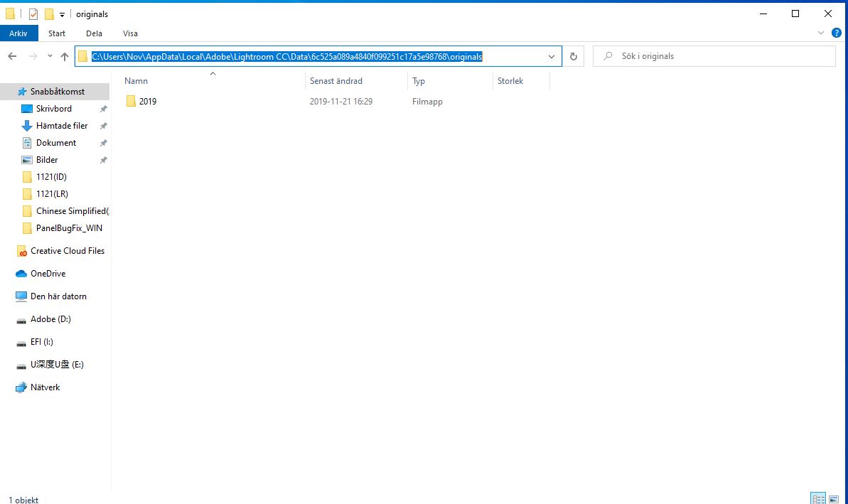Sort by the Storlek column header
The width and height of the screenshot is (848, 504).
point(521,80)
